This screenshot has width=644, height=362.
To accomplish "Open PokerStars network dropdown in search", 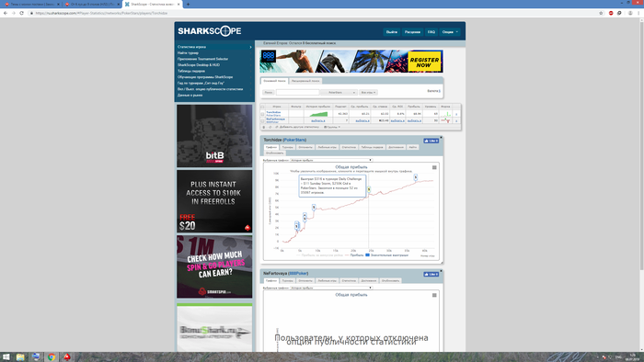I will point(339,92).
